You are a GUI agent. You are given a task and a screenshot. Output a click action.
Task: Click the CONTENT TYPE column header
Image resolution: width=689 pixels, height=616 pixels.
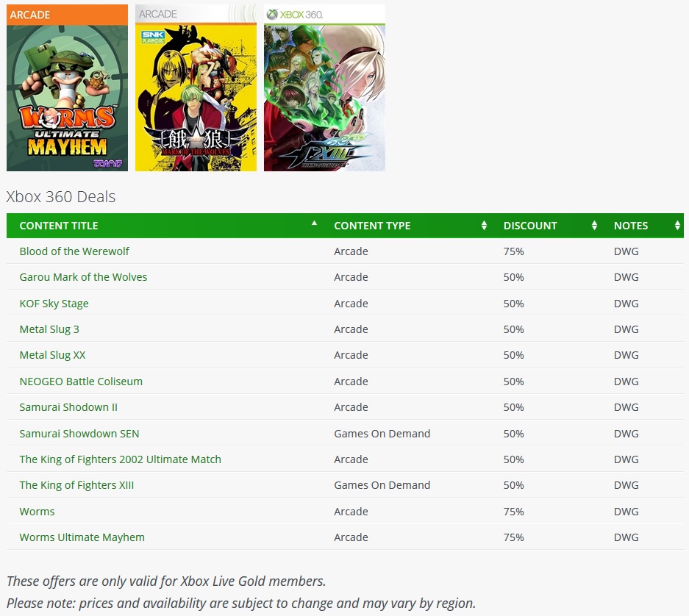pyautogui.click(x=406, y=226)
